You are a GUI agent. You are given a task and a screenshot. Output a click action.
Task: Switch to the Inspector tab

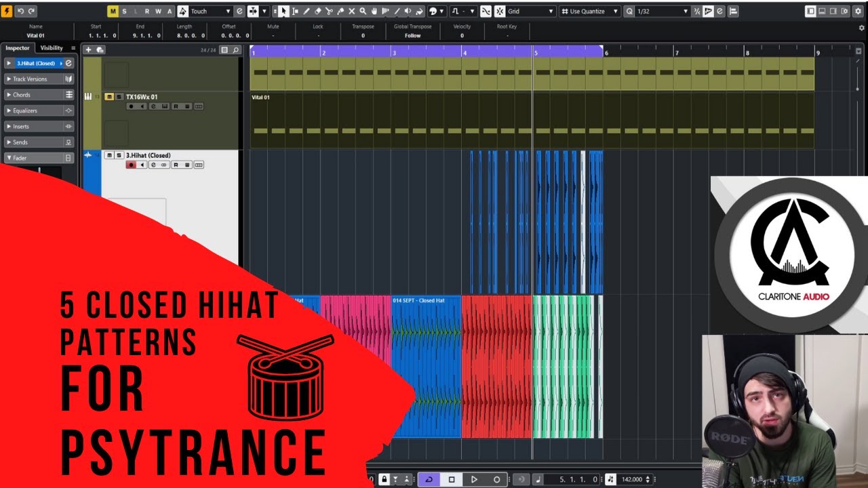coord(18,48)
